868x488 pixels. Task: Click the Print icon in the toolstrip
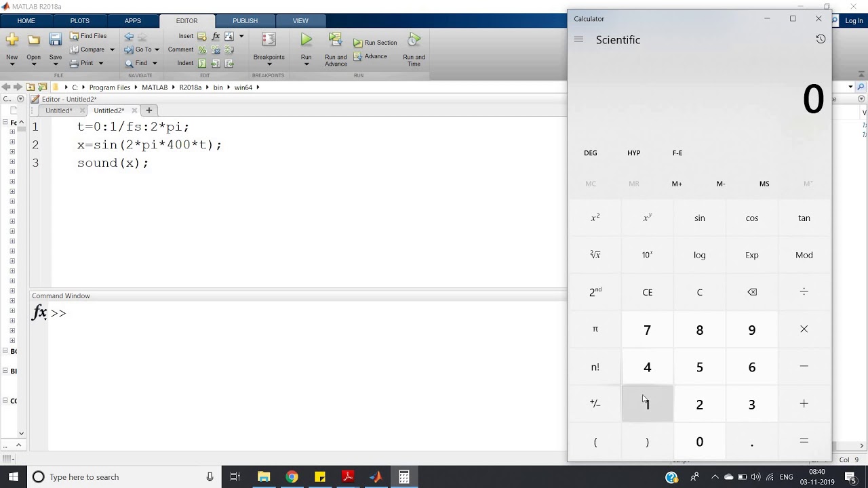75,63
